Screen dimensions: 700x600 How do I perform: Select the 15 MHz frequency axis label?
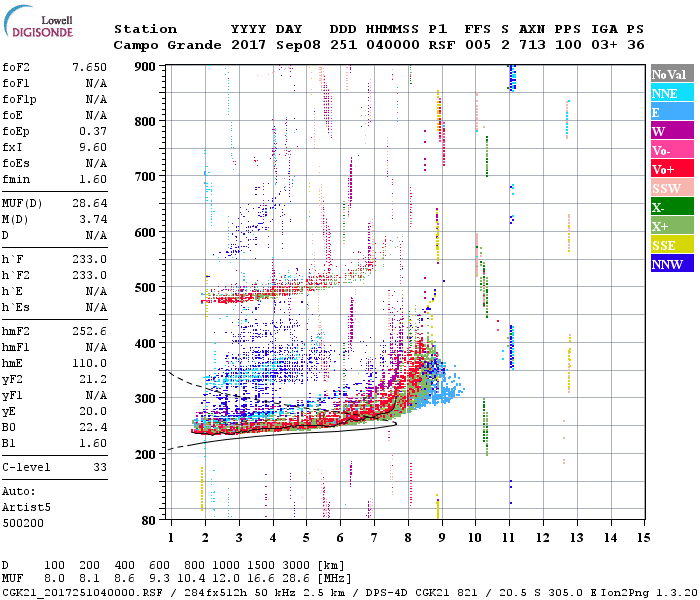point(643,538)
